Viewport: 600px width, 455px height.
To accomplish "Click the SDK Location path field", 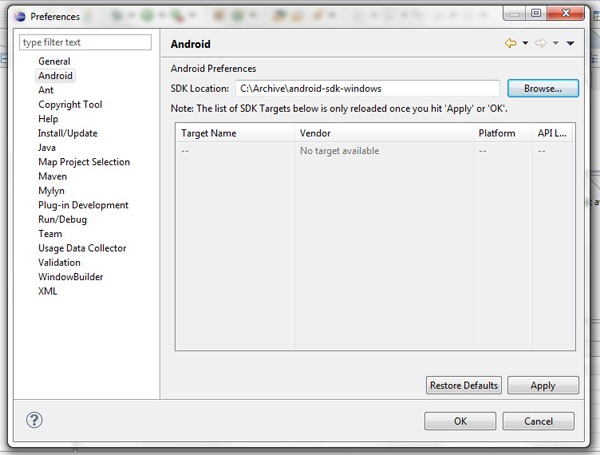I will pos(367,88).
